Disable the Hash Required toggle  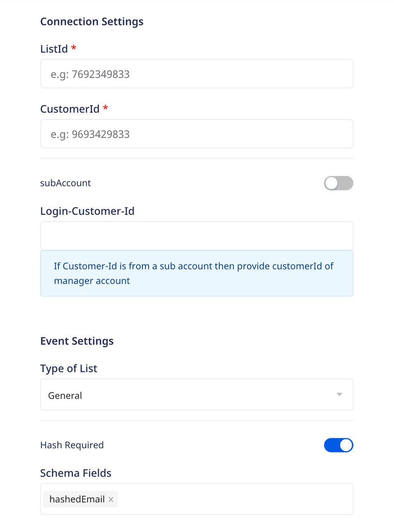click(x=339, y=445)
